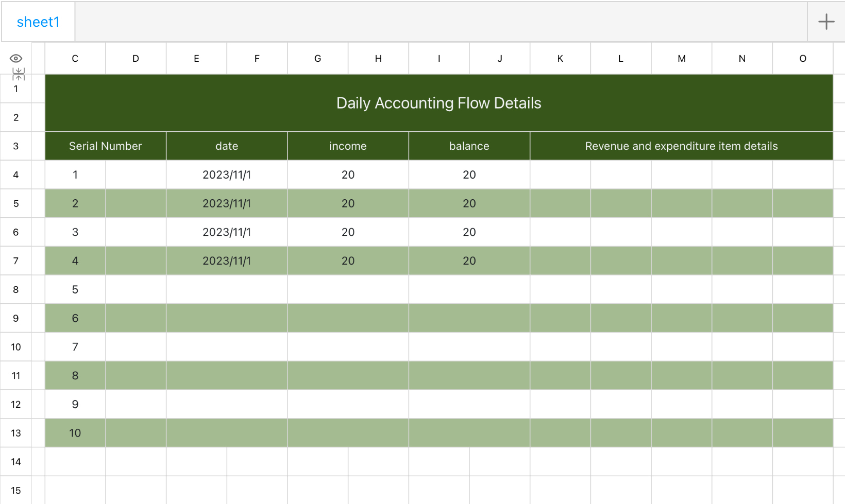The width and height of the screenshot is (845, 504).
Task: Select serial number 10 cell
Action: click(x=75, y=433)
